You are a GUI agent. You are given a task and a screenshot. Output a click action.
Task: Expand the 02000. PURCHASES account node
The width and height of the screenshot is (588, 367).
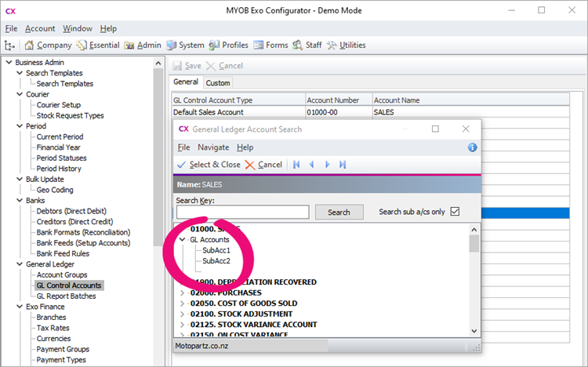tap(183, 293)
